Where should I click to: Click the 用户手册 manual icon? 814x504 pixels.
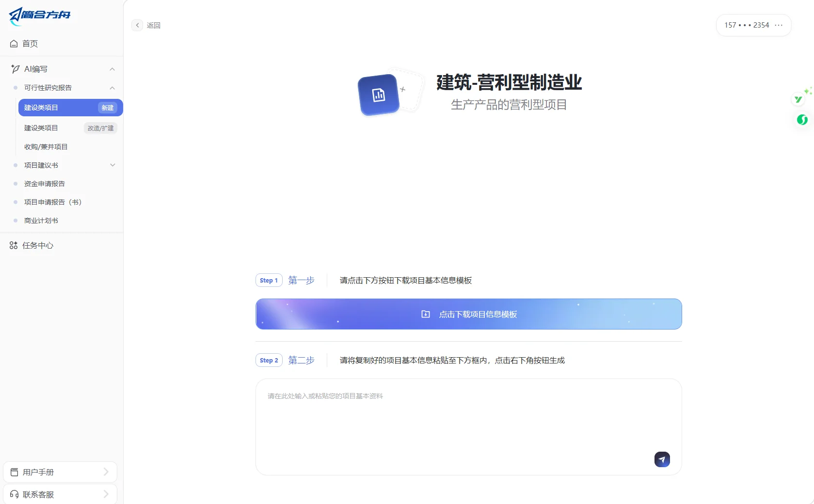click(x=15, y=472)
